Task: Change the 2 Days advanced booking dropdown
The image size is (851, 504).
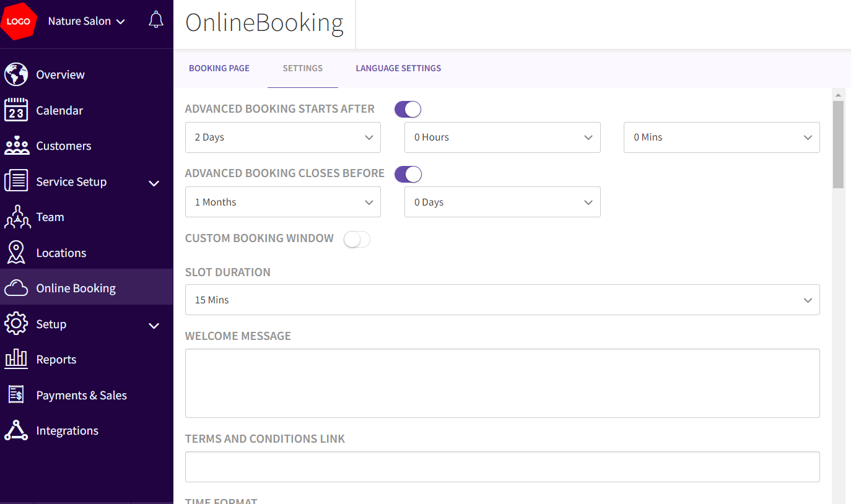Action: click(282, 137)
